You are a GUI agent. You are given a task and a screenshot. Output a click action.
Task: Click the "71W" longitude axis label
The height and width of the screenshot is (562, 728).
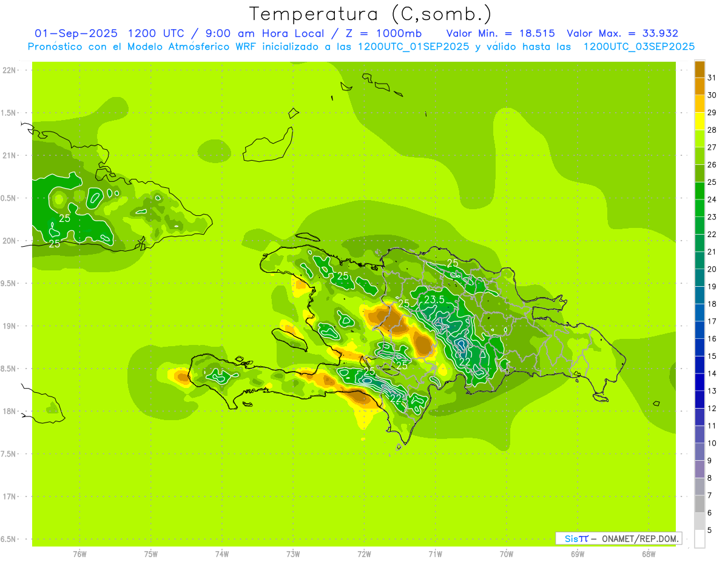[435, 554]
